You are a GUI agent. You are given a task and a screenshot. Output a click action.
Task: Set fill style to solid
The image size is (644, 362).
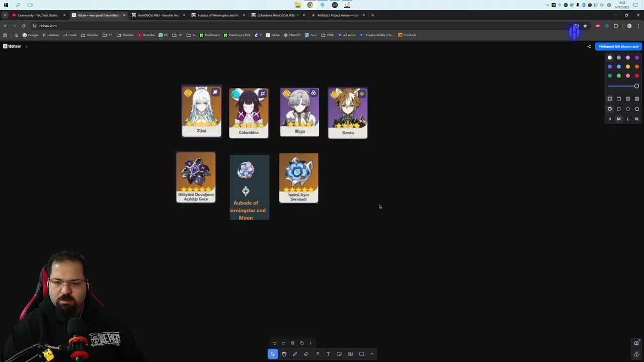tap(628, 99)
